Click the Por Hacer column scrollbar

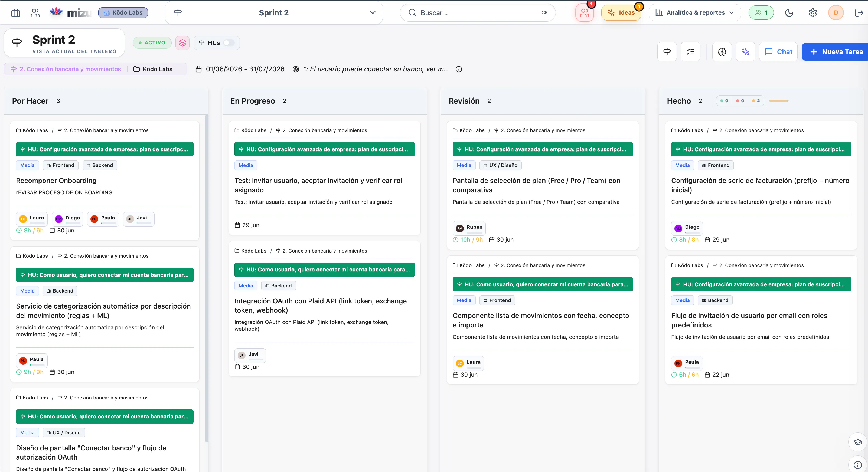[207, 278]
